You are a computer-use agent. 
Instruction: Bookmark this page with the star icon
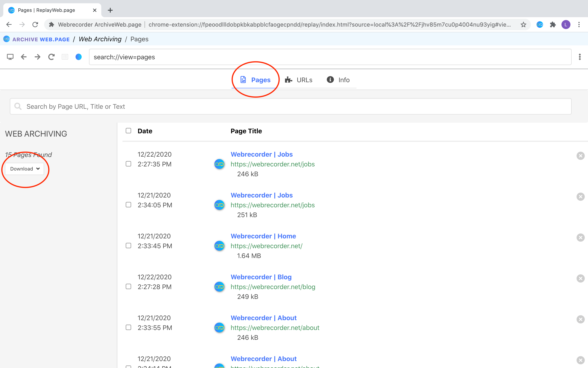[x=523, y=25]
